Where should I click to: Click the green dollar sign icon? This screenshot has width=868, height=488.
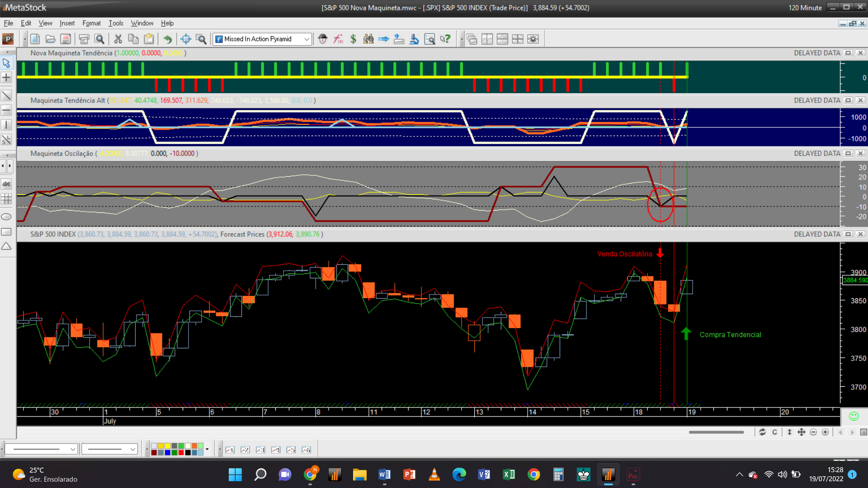(353, 39)
